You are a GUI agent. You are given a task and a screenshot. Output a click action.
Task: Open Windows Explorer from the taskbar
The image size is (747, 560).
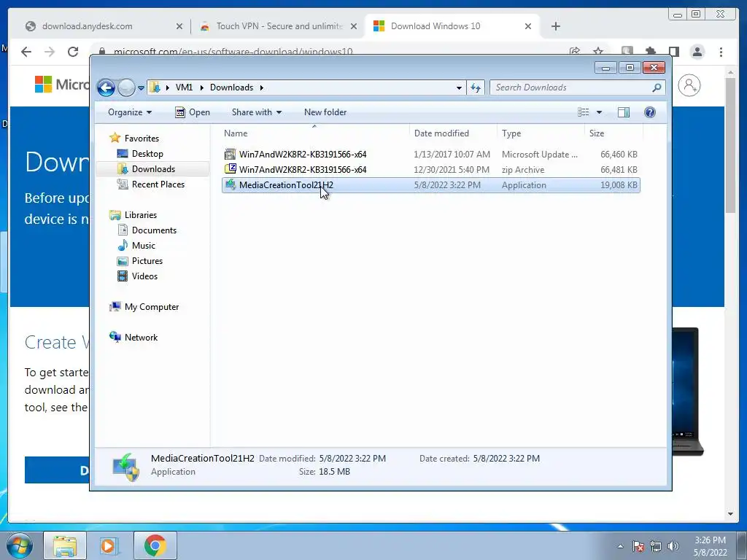tap(65, 545)
